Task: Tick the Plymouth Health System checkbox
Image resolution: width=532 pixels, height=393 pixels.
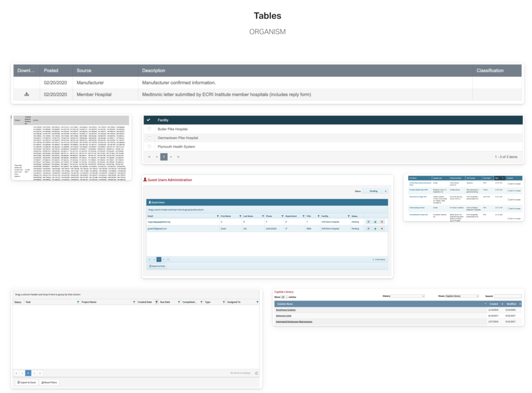Action: 150,147
